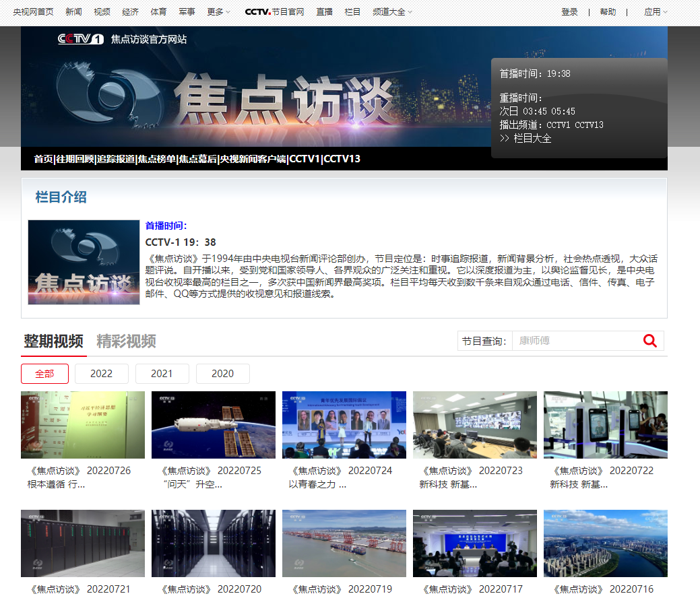
Task: Filter videos by year 2020
Action: pyautogui.click(x=222, y=374)
